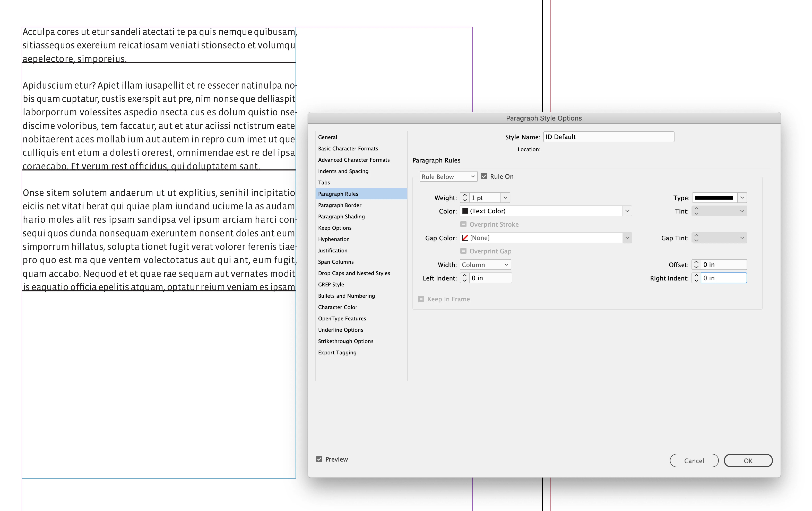Click the Gap Color None swatch icon
This screenshot has height=511, width=812.
coord(465,238)
